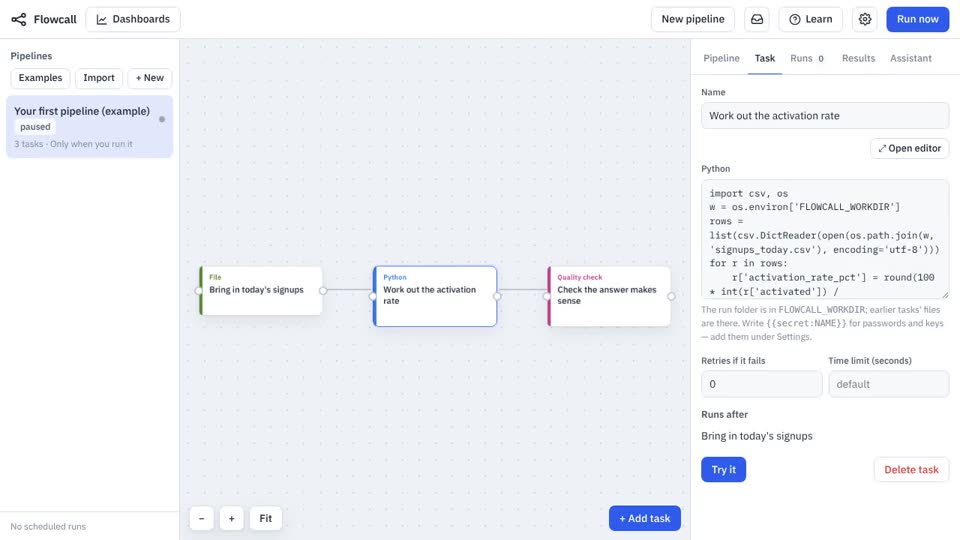Select Your first pipeline (example) entry
The width and height of the screenshot is (960, 540).
pyautogui.click(x=89, y=127)
